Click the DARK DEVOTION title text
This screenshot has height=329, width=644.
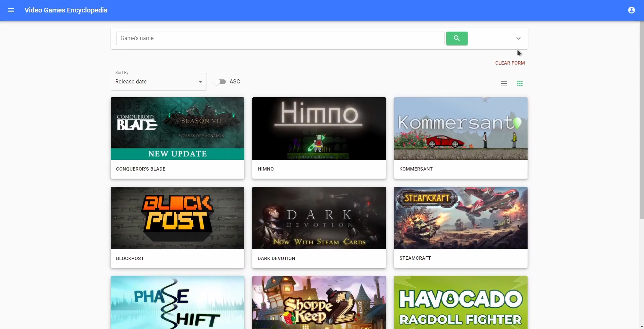coord(276,258)
